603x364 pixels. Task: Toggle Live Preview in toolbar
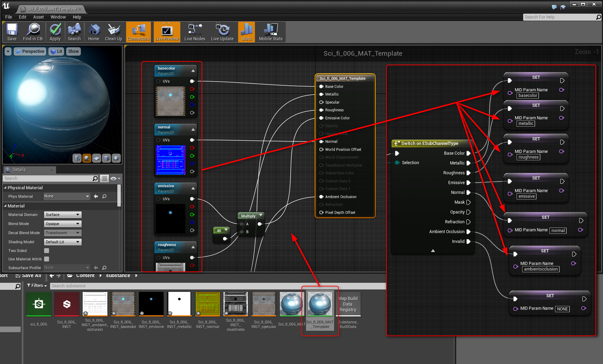pyautogui.click(x=167, y=32)
